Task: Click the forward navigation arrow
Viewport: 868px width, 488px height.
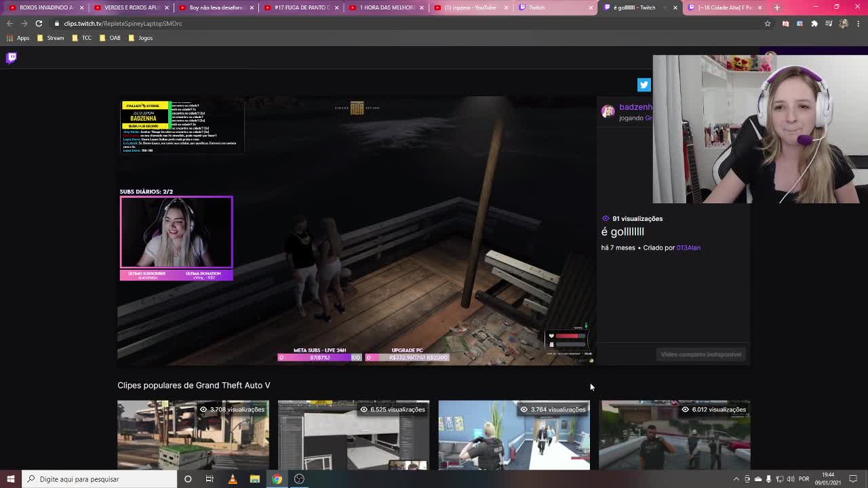Action: pos(24,24)
